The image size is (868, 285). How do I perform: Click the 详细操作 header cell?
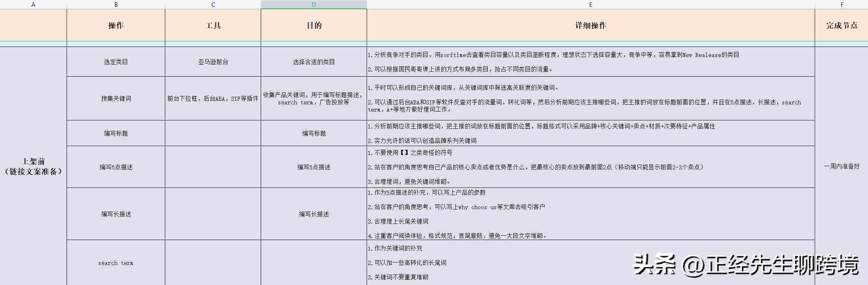tap(591, 25)
